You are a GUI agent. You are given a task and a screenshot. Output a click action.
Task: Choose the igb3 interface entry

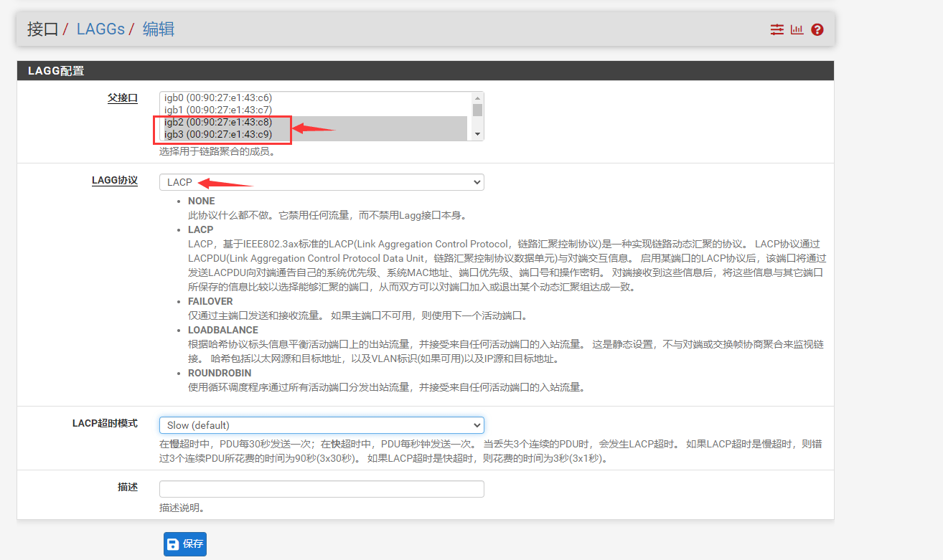coord(218,134)
